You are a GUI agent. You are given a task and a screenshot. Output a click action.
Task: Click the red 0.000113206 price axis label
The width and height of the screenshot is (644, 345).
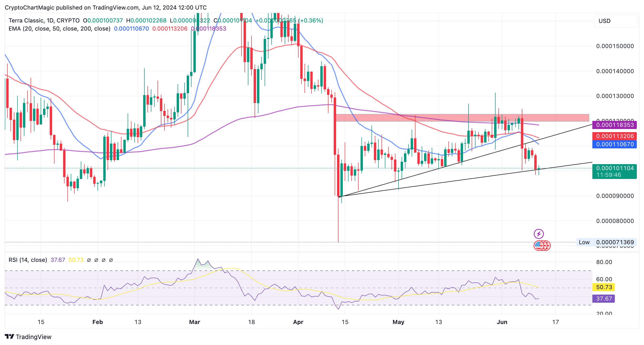point(614,136)
